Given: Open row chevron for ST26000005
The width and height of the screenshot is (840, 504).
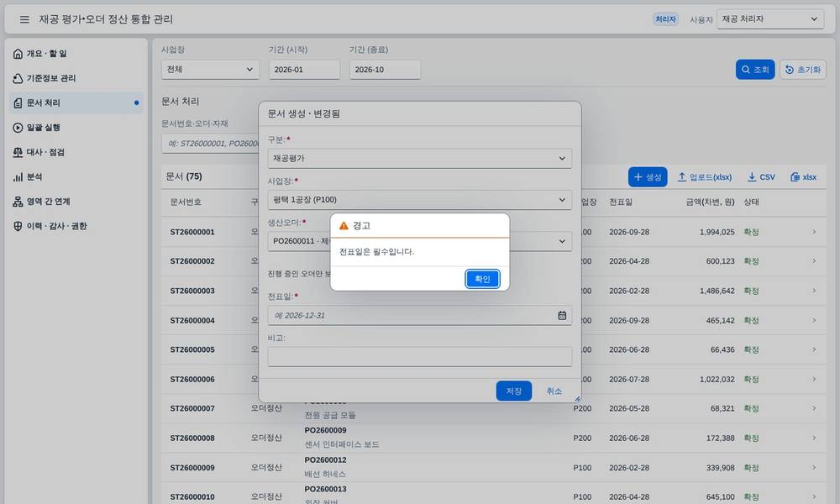Looking at the screenshot, I should point(814,349).
